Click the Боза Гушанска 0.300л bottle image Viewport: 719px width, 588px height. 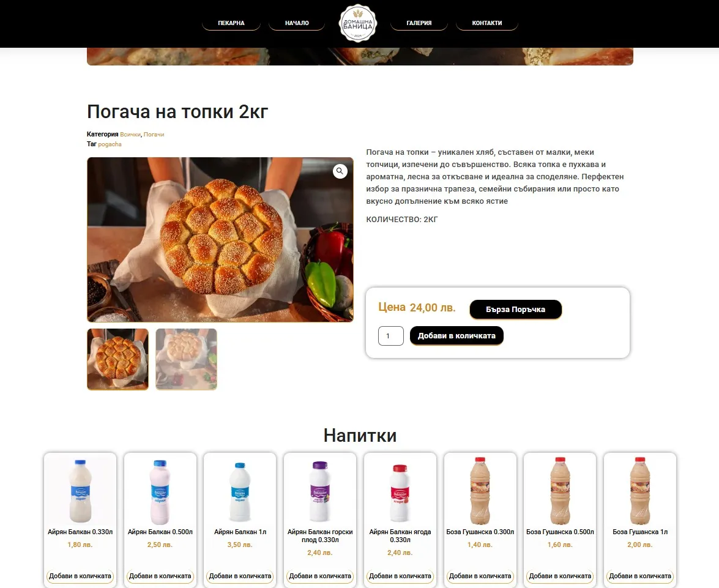[x=480, y=491]
